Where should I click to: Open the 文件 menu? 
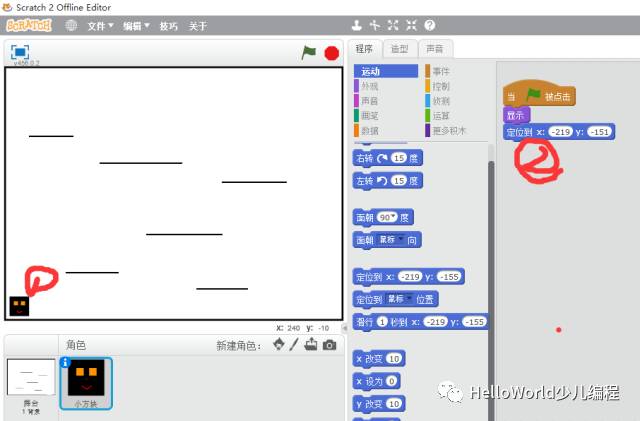100,26
